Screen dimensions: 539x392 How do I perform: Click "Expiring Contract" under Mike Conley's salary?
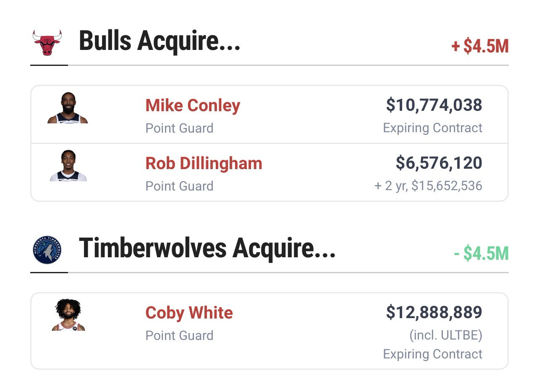432,128
